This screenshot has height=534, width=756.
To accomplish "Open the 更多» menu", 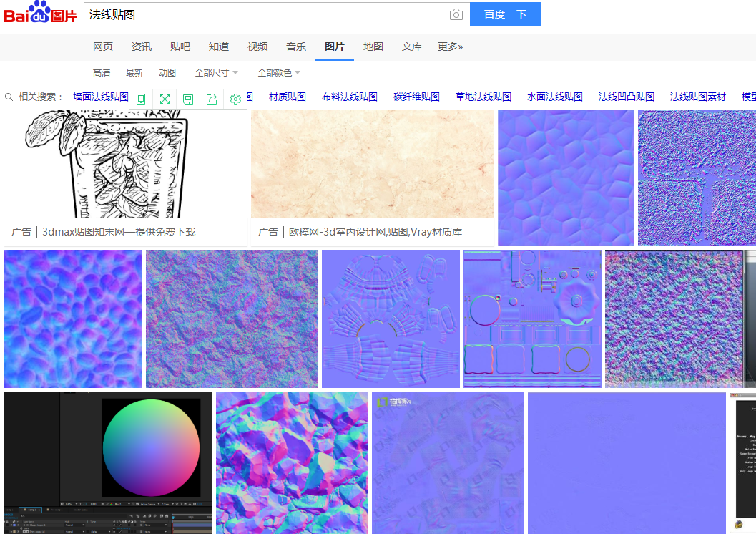I will pyautogui.click(x=450, y=47).
